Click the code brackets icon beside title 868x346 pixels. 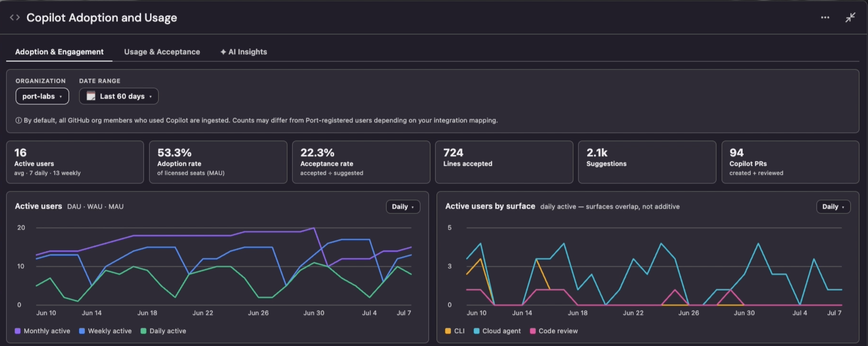15,18
